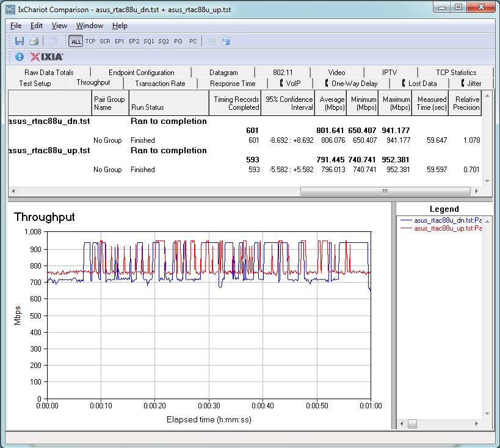Select red asus_rtac88u_up.tst legend entry
Screen dimensions: 500x448
point(441,228)
